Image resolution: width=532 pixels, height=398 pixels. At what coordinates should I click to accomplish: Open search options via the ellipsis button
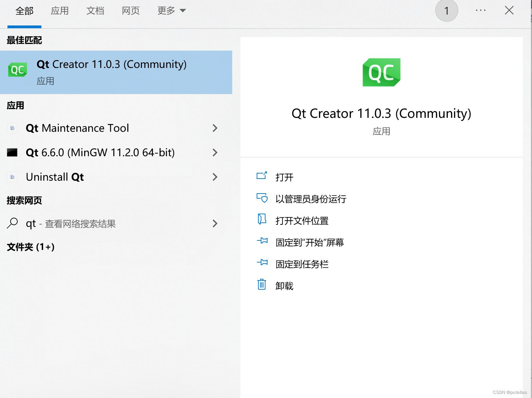[480, 11]
